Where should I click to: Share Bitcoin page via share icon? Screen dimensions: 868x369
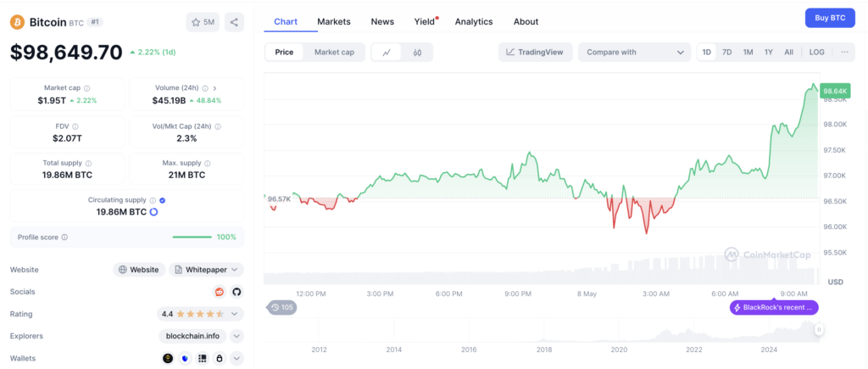point(234,22)
